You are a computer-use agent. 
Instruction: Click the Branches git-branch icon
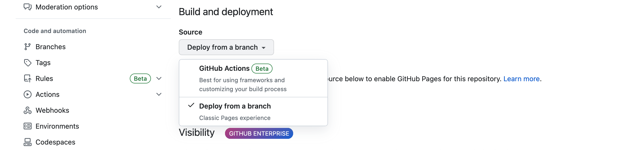(x=28, y=47)
